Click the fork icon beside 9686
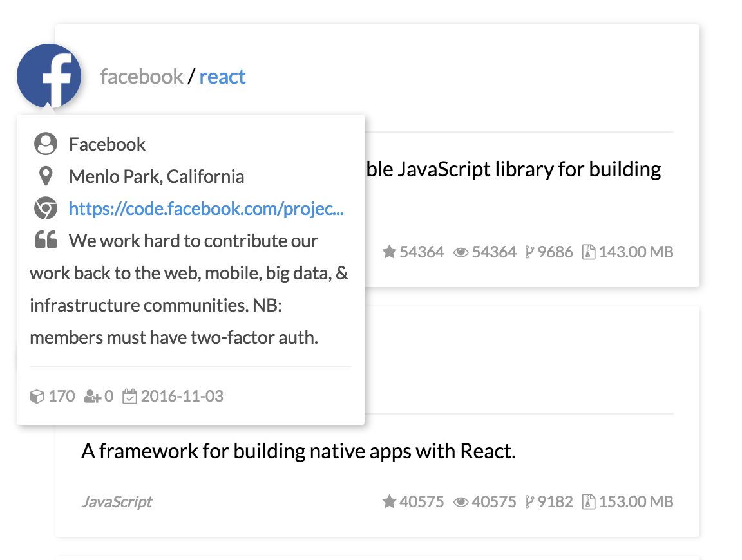This screenshot has width=742, height=560. click(529, 252)
